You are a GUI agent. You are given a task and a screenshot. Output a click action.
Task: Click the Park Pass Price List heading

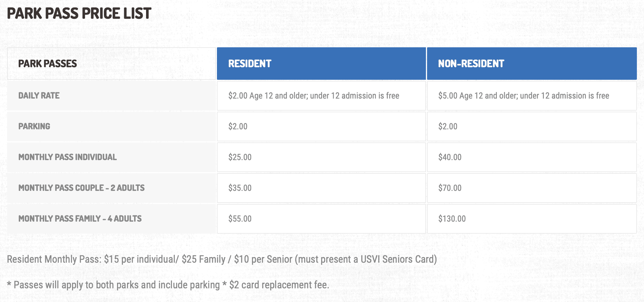pos(79,13)
